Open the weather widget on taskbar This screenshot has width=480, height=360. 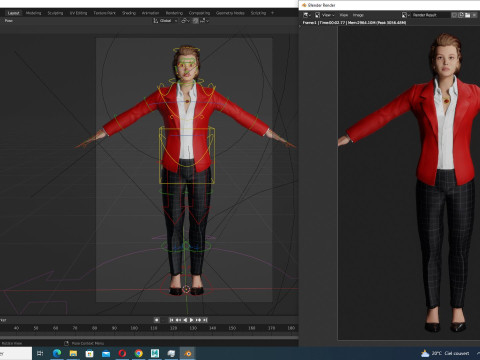[445, 353]
